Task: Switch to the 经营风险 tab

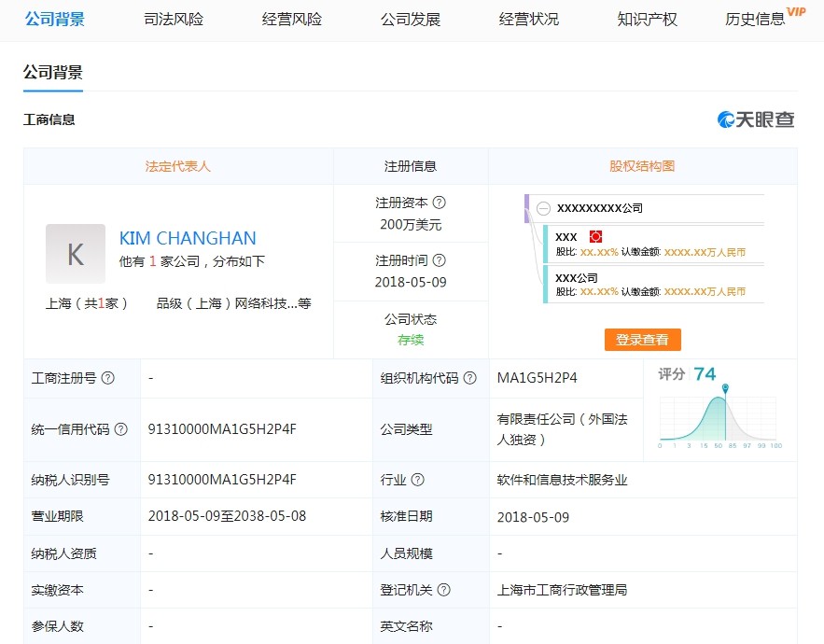Action: click(292, 19)
